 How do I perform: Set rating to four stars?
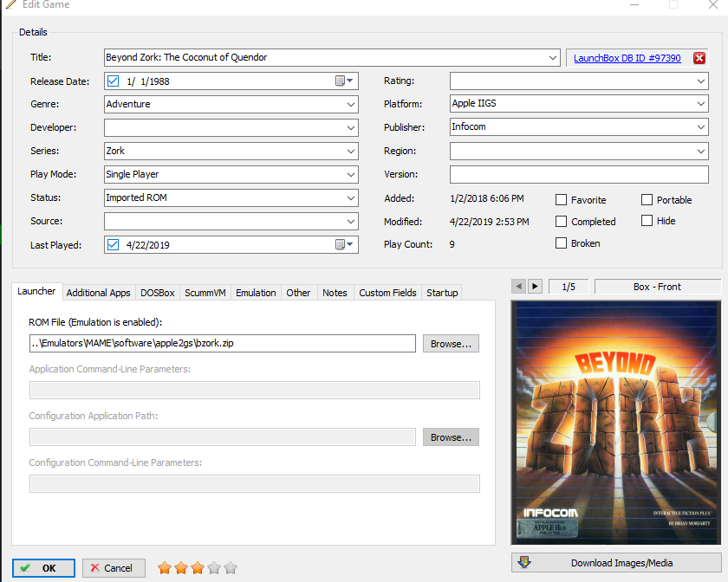(x=214, y=567)
